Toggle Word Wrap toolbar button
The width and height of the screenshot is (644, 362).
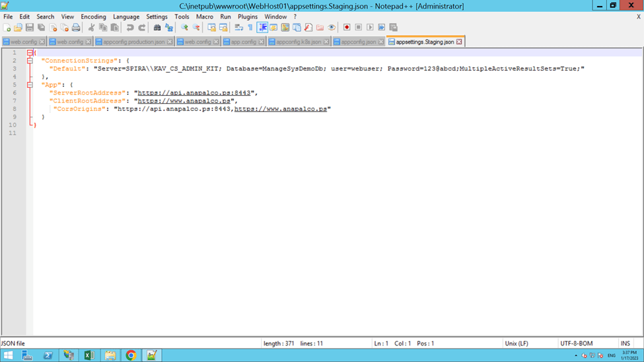pos(238,28)
